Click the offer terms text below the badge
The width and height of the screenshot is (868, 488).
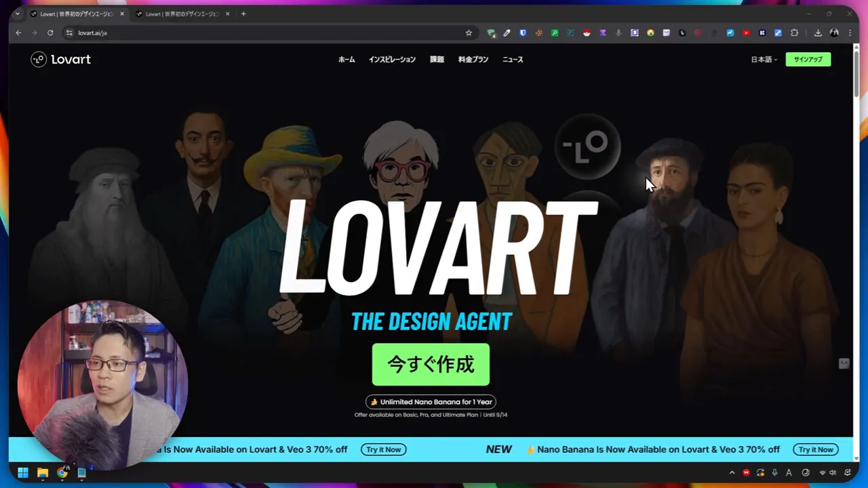431,415
